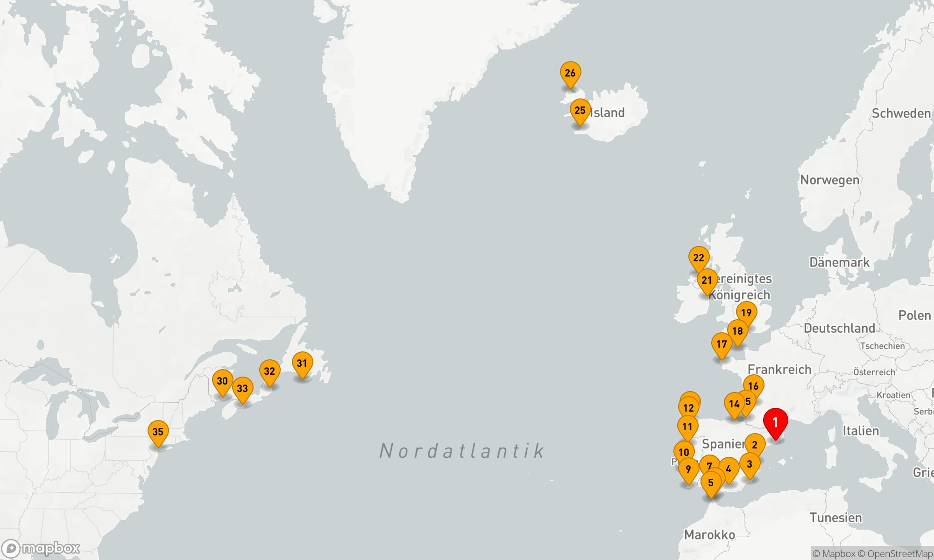This screenshot has width=934, height=560.
Task: Click orange marker 11 in northwest Spain
Action: tap(687, 427)
